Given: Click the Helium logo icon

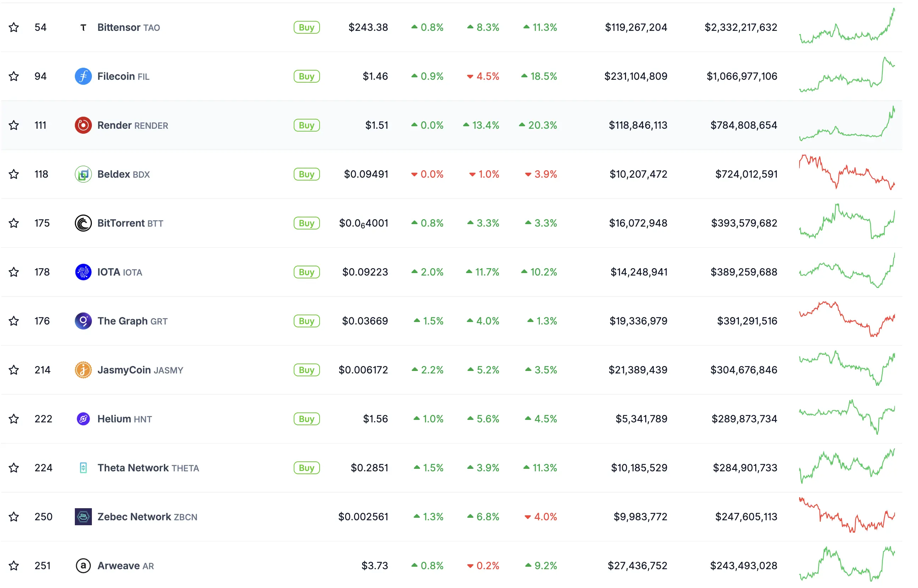Looking at the screenshot, I should (83, 418).
